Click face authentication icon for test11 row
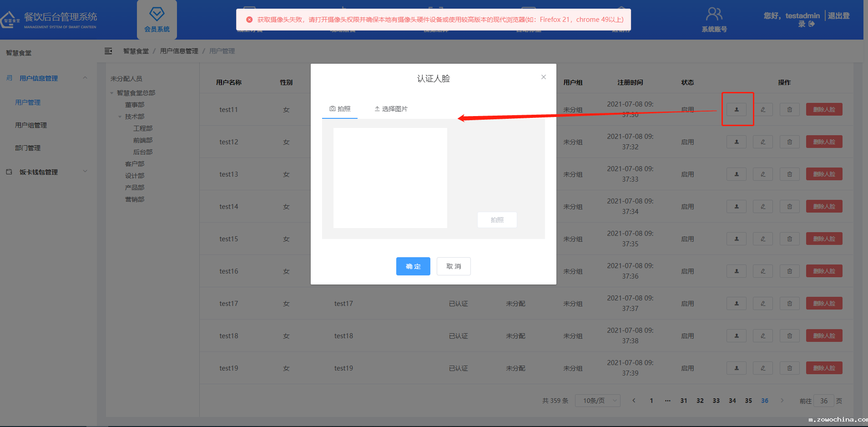868x427 pixels. point(736,110)
